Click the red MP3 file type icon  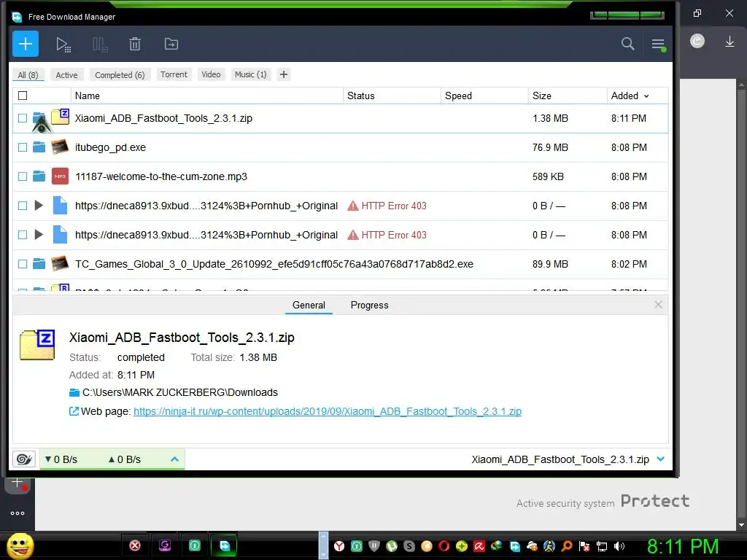60,176
